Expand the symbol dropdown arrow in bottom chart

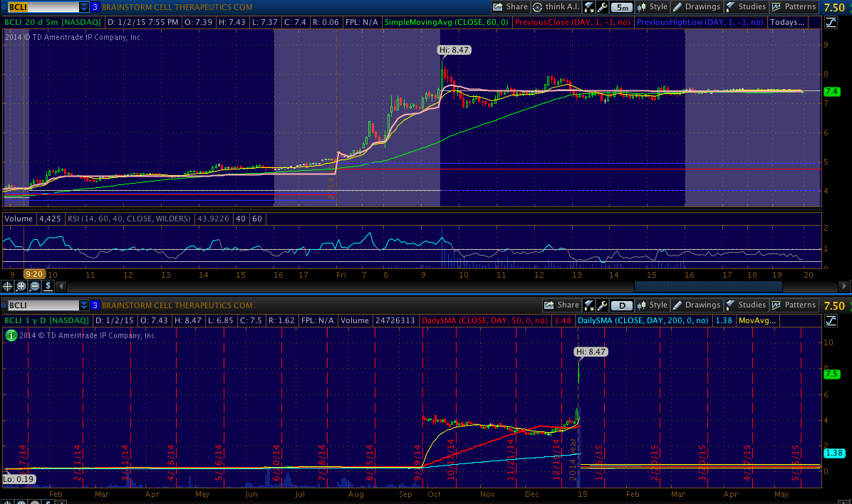tap(84, 305)
